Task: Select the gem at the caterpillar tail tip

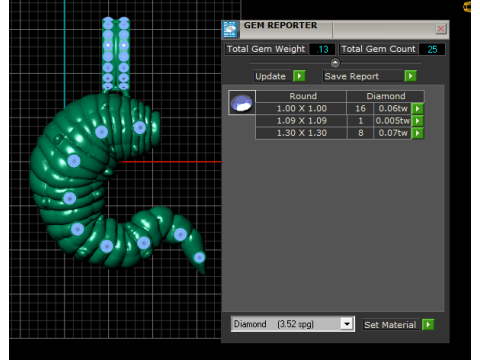Action: point(199,257)
